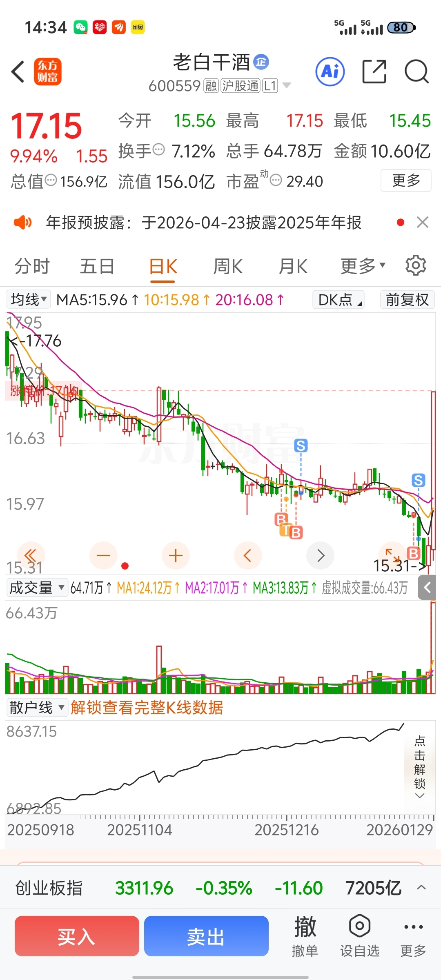Open the 年报预披露 announcement text

[x=204, y=223]
